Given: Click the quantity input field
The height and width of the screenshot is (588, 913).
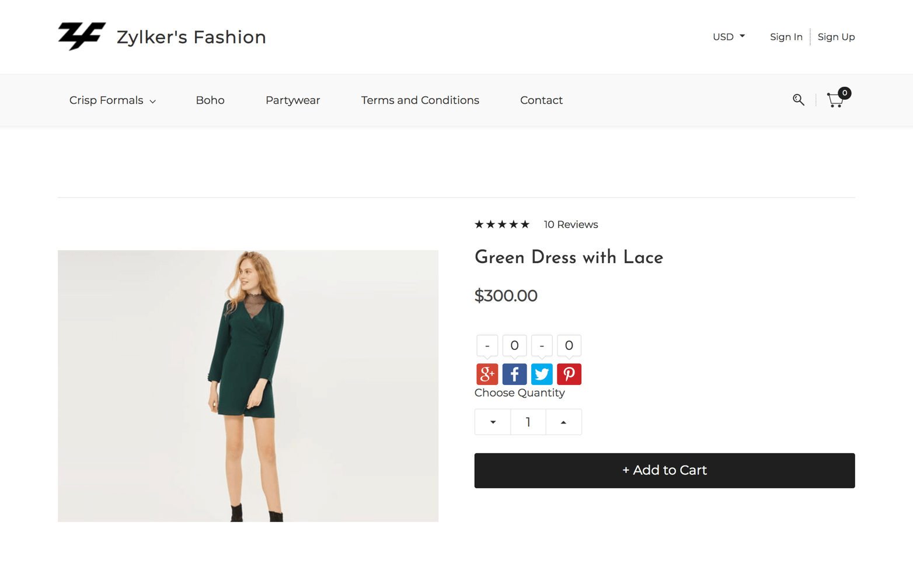Looking at the screenshot, I should tap(528, 422).
